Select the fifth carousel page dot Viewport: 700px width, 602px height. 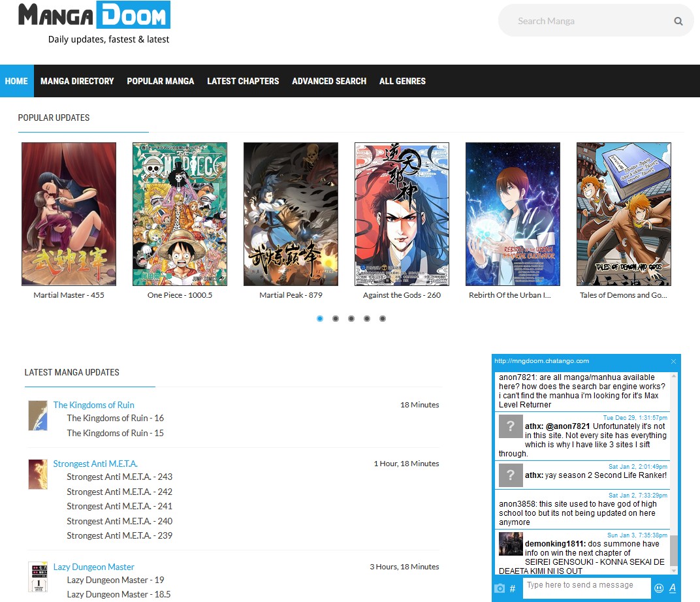(383, 319)
